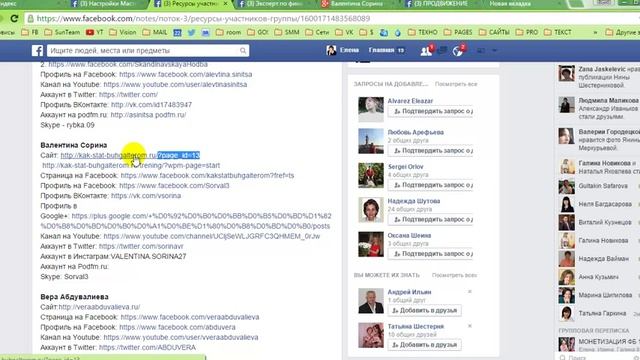Open the account dropdown arrow in Facebook bar
The width and height of the screenshot is (640, 360).
click(494, 51)
